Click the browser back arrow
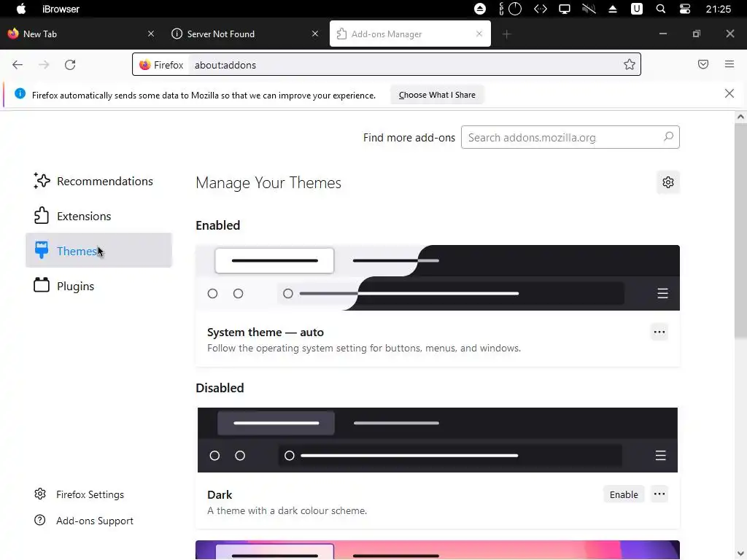747x560 pixels. 18,65
